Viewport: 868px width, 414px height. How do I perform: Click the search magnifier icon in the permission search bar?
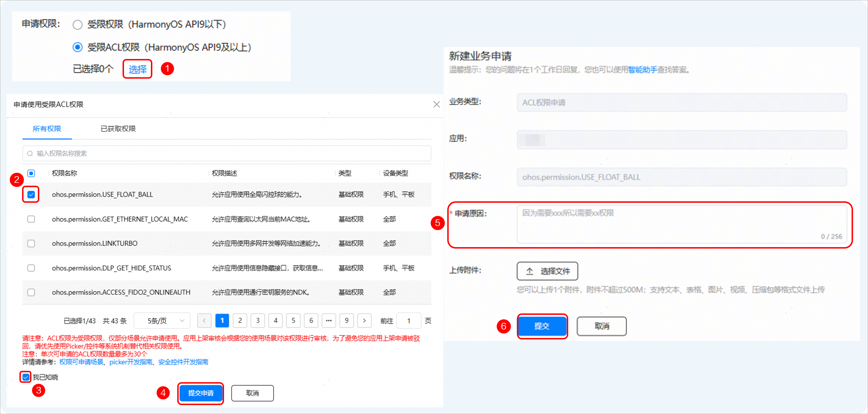tap(30, 153)
